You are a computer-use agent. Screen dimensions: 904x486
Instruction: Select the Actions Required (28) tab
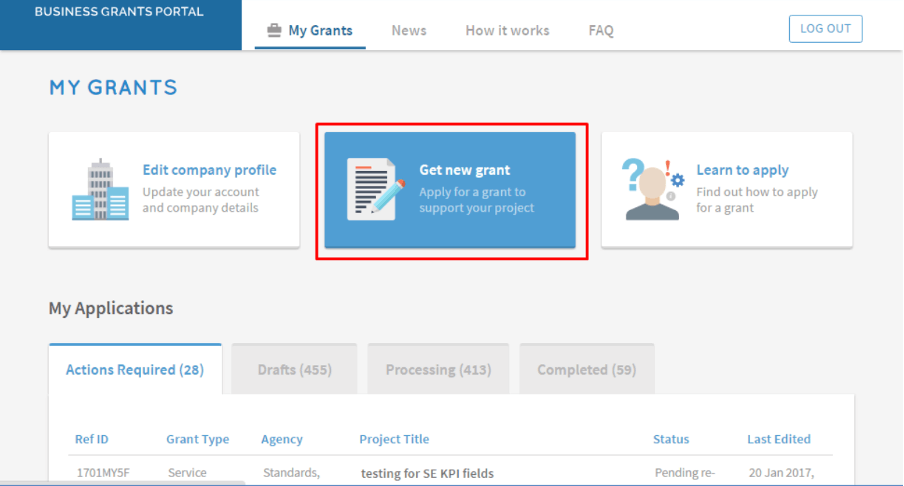[x=135, y=370]
